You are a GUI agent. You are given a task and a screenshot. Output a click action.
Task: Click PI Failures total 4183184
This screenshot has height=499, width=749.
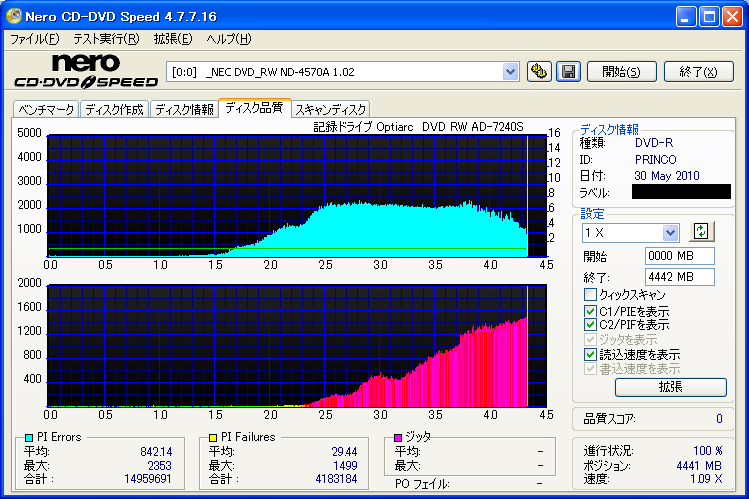(x=336, y=478)
